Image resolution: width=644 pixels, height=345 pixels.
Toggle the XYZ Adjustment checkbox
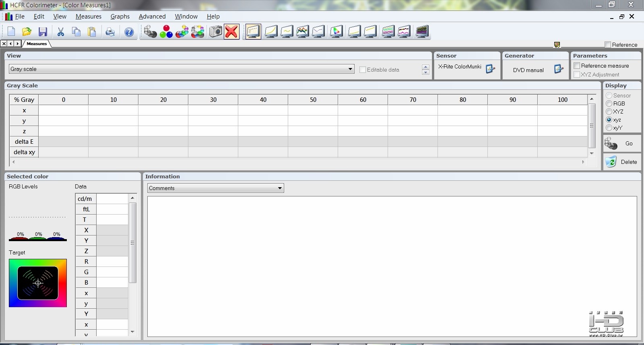pyautogui.click(x=577, y=74)
